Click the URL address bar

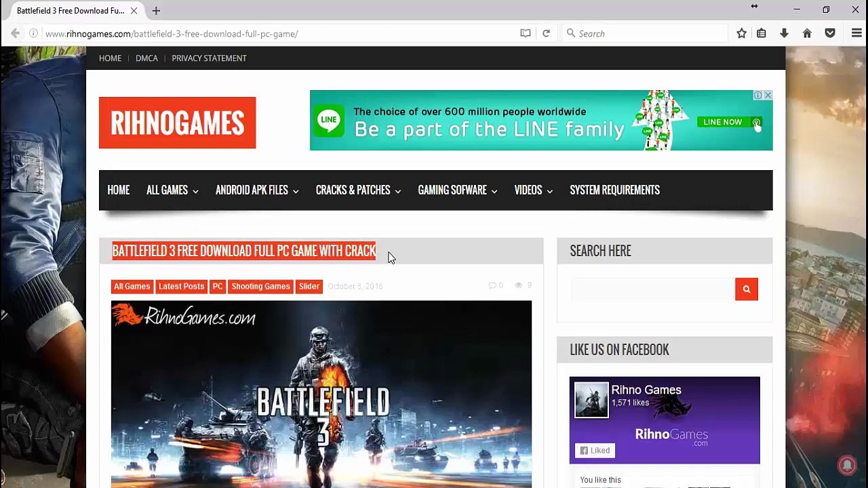(x=278, y=33)
